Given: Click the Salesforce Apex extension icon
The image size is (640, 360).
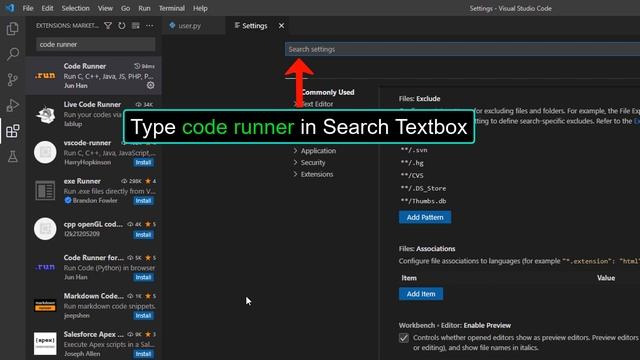Looking at the screenshot, I should click(x=45, y=344).
